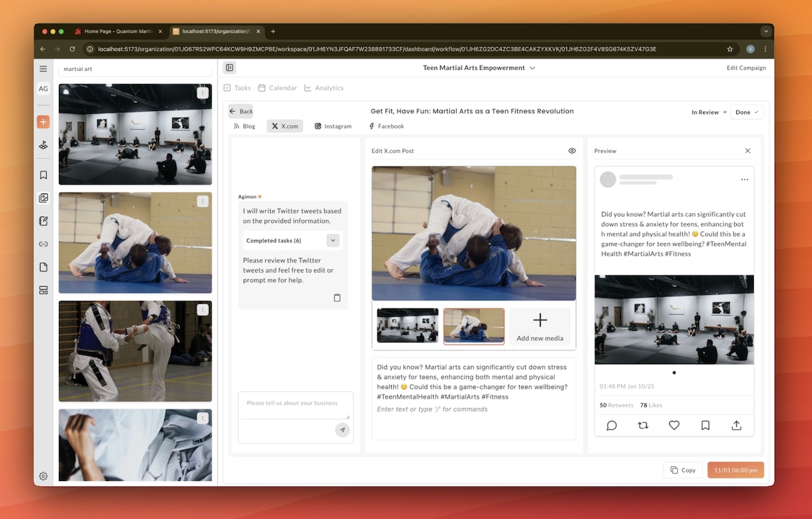812x519 pixels.
Task: Switch to the Tasks tab
Action: (x=237, y=88)
